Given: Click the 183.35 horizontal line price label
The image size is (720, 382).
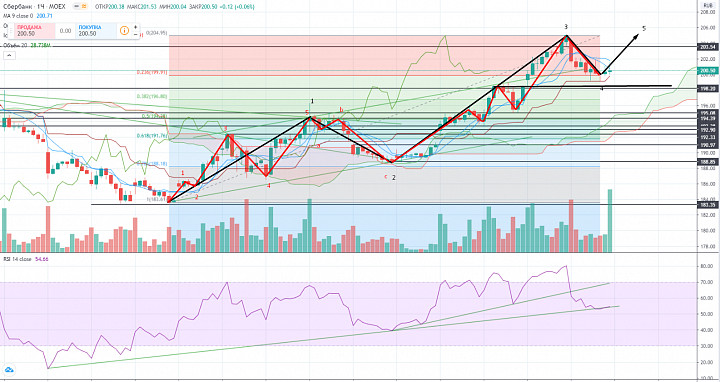Looking at the screenshot, I should point(708,204).
